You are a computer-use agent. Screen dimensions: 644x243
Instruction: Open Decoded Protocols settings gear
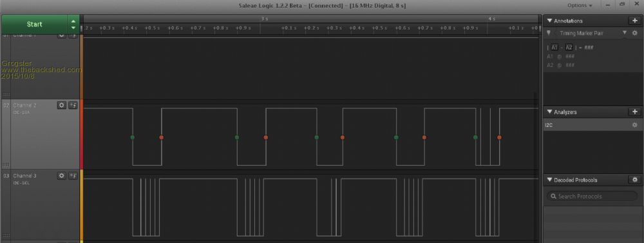(x=634, y=180)
